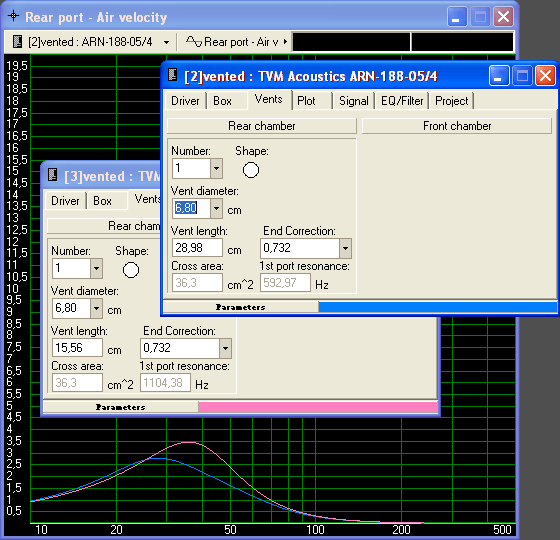Click End Correction 0,732 field in [2]vented window

coord(300,248)
